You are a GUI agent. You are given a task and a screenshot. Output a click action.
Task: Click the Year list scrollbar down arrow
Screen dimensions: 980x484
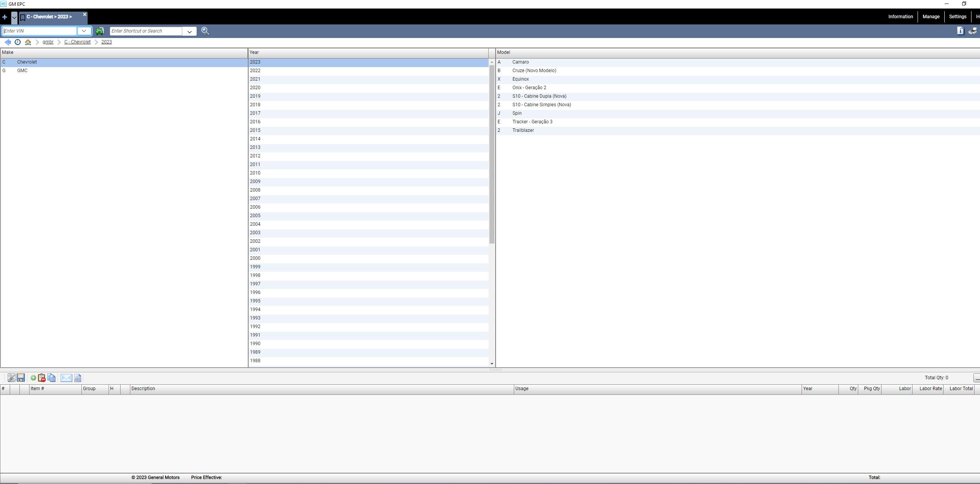pyautogui.click(x=492, y=364)
